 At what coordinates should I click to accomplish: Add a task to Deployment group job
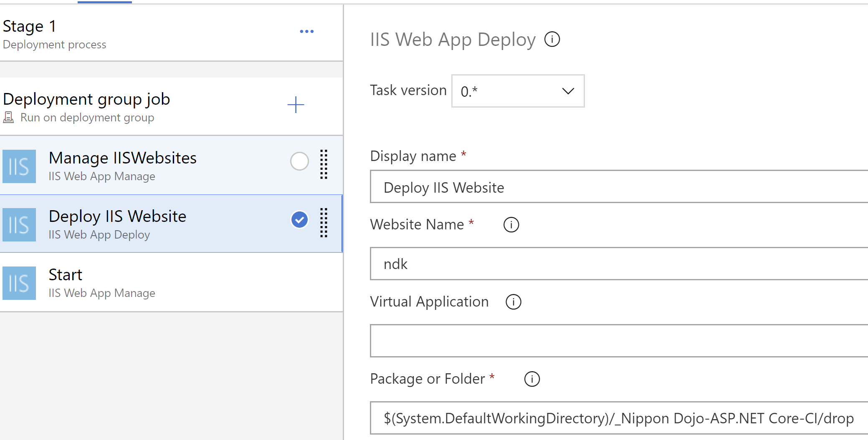296,105
